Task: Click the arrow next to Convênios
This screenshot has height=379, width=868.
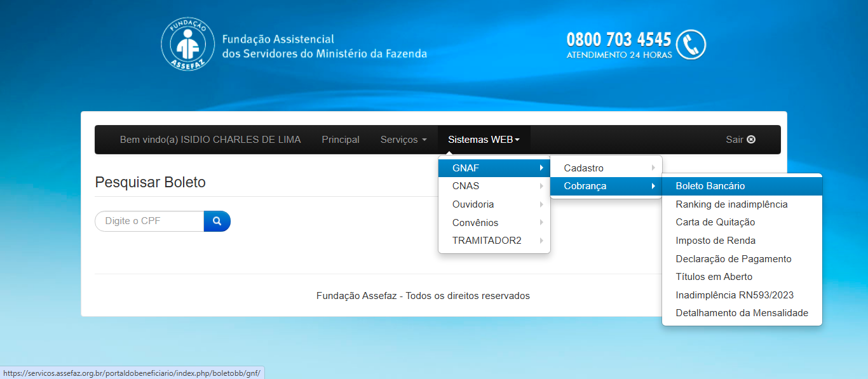Action: [541, 223]
